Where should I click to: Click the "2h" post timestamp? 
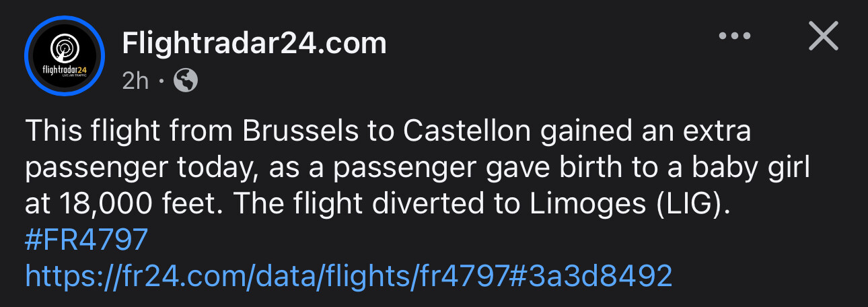(135, 81)
